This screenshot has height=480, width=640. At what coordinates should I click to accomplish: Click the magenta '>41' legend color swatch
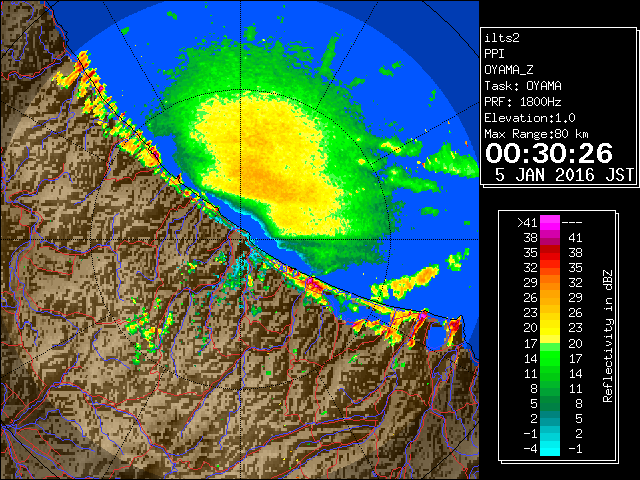[x=550, y=223]
